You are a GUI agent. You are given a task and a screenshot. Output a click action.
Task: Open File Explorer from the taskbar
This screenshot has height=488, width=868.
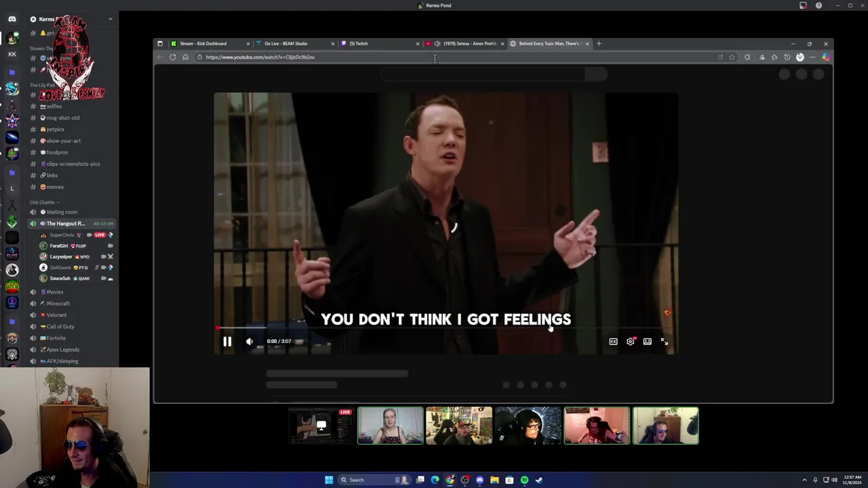click(494, 480)
